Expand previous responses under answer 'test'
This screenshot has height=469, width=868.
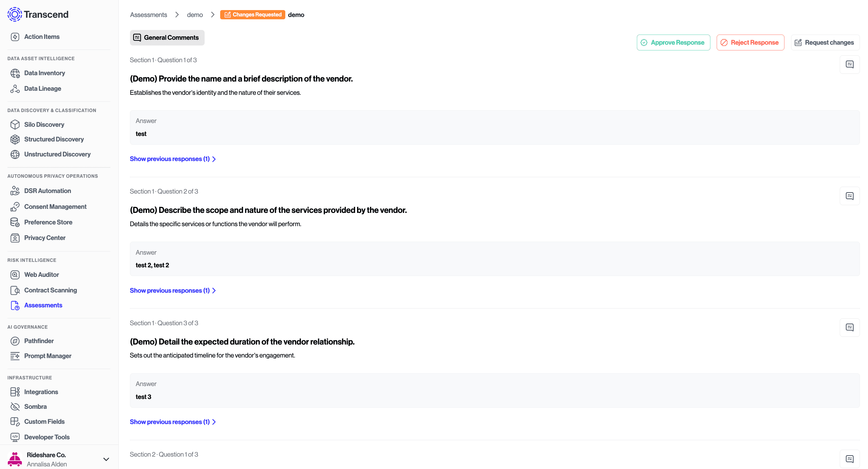point(173,159)
